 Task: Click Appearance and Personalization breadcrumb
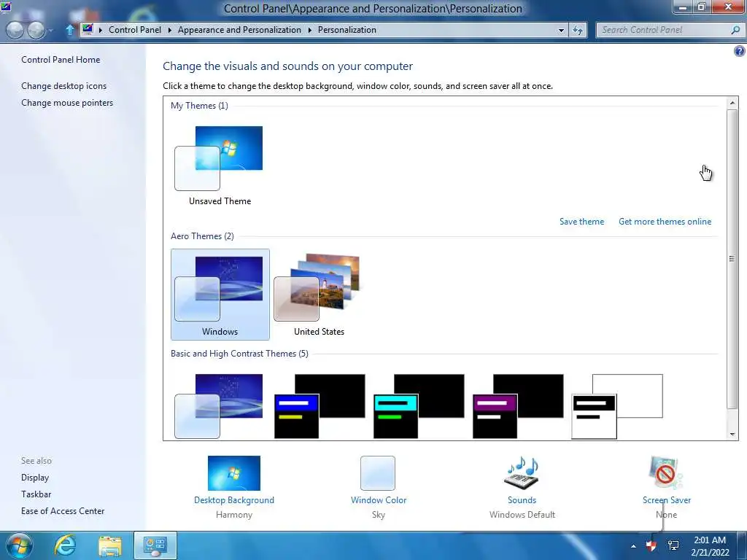[239, 29]
